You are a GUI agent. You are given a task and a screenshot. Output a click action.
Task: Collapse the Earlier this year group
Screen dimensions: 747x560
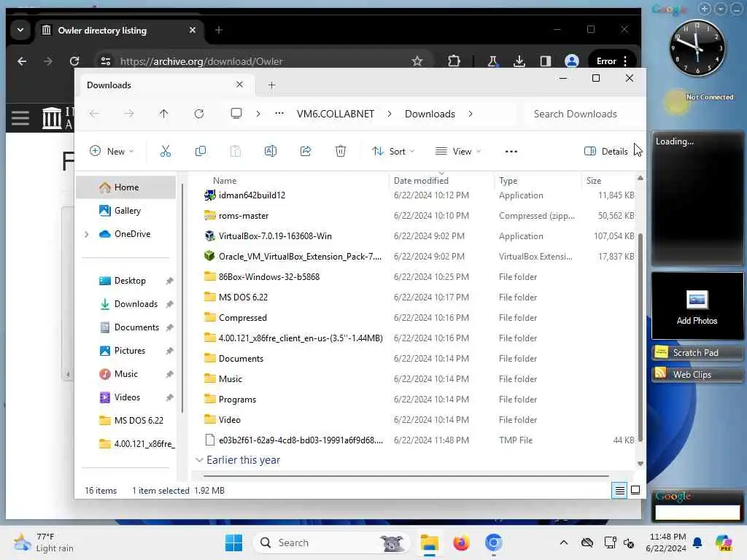click(199, 460)
